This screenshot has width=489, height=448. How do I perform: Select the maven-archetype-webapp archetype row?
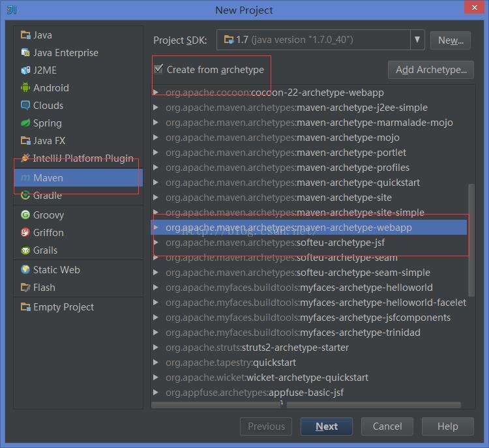click(353, 228)
